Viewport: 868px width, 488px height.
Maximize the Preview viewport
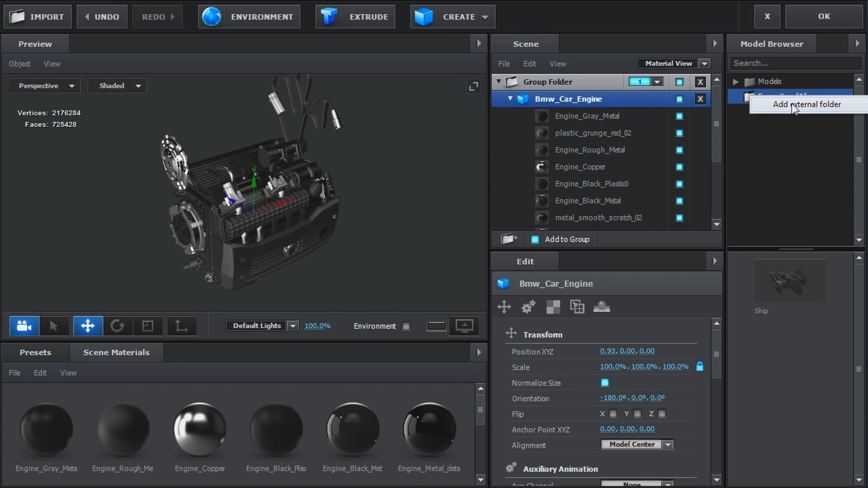pos(473,87)
